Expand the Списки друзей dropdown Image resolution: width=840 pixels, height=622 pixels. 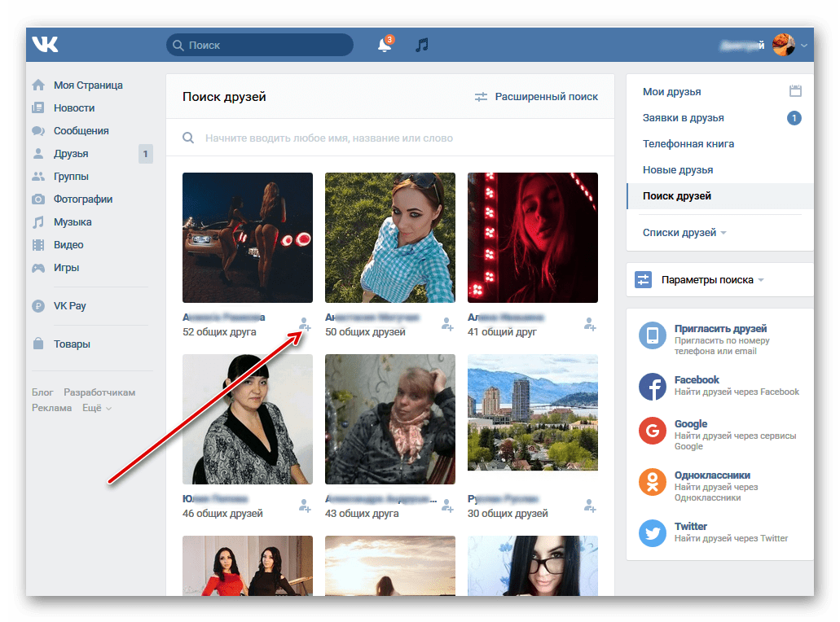tap(684, 232)
